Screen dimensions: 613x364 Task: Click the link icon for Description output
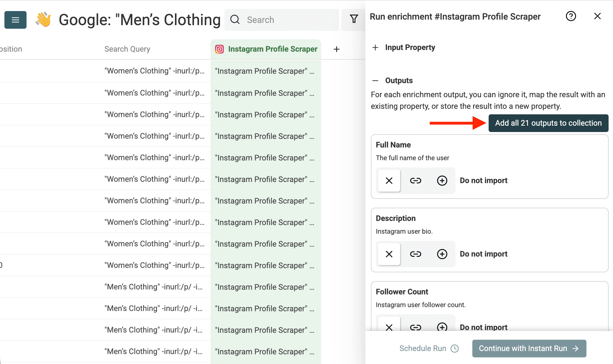click(415, 254)
